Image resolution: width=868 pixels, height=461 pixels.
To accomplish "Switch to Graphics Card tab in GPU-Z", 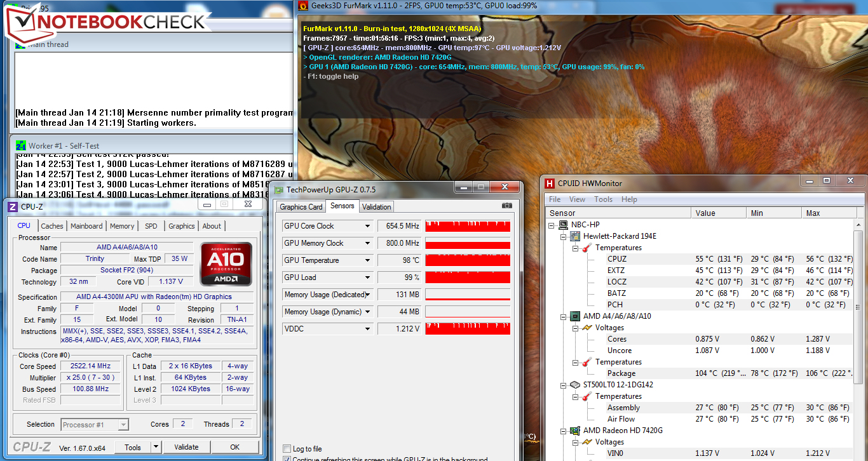I will 301,207.
